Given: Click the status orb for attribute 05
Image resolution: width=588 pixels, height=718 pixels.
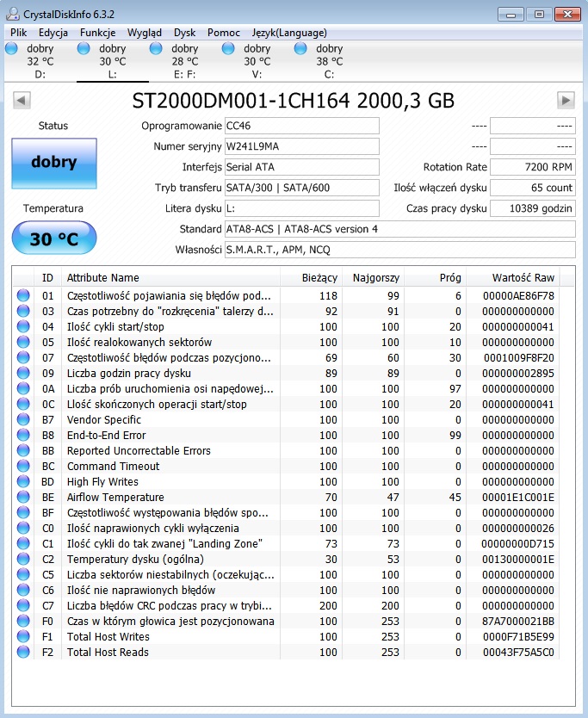Looking at the screenshot, I should click(x=23, y=342).
